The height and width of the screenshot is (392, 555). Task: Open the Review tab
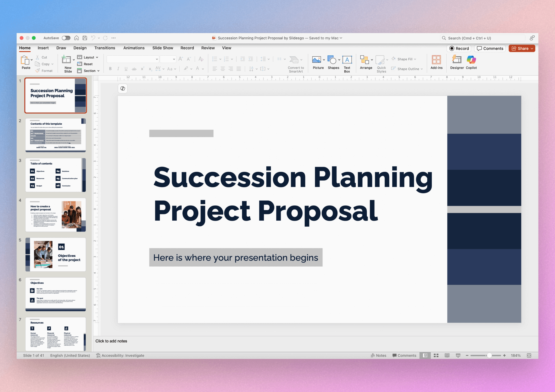[208, 48]
